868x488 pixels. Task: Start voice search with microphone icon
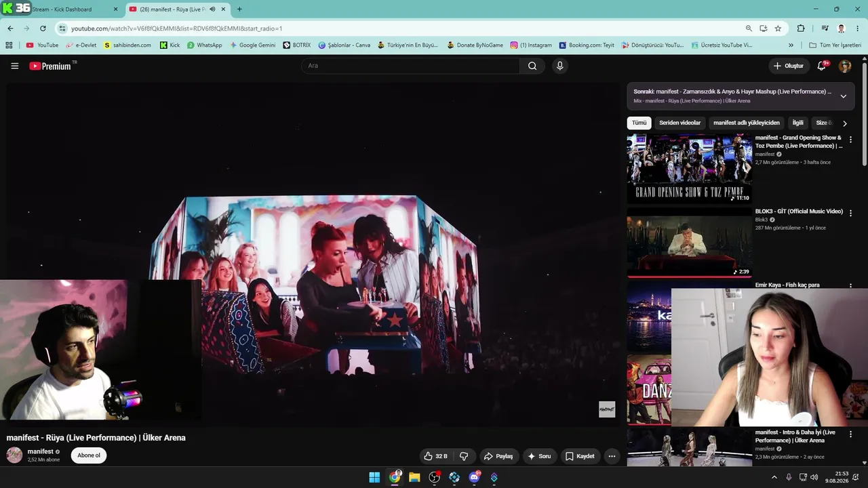point(559,66)
